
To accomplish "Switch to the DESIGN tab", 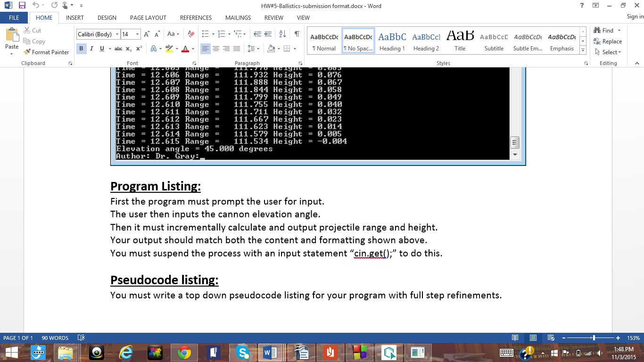I will point(107,18).
